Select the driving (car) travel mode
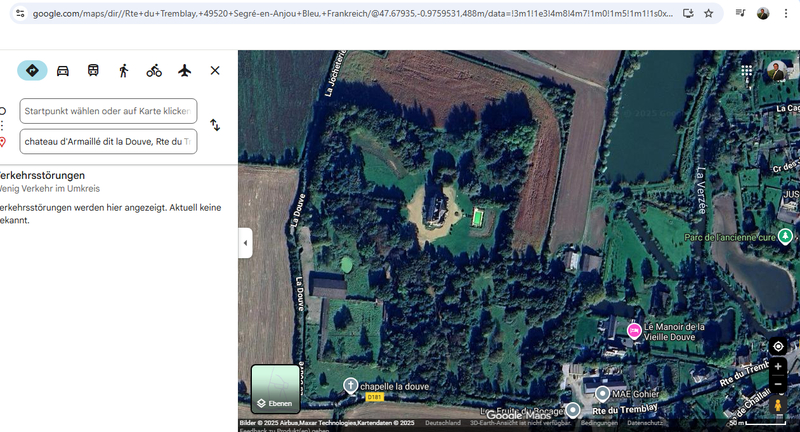This screenshot has width=800, height=432. (63, 71)
